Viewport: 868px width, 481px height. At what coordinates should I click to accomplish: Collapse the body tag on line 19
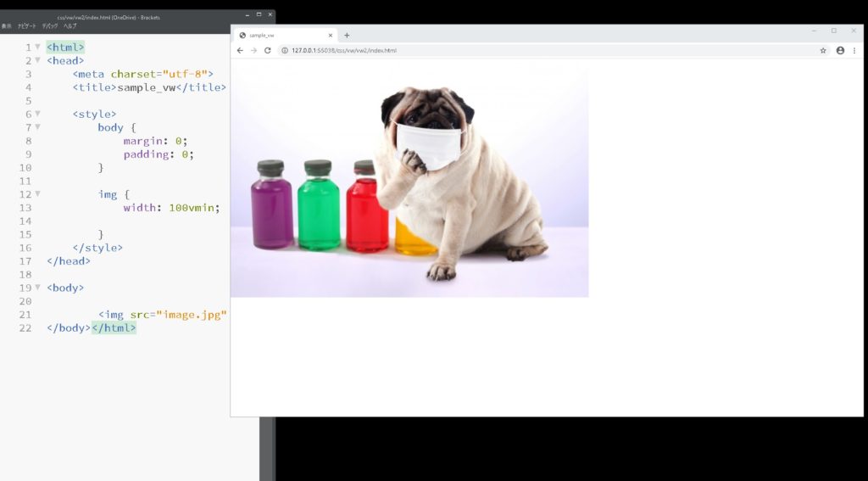coord(37,288)
